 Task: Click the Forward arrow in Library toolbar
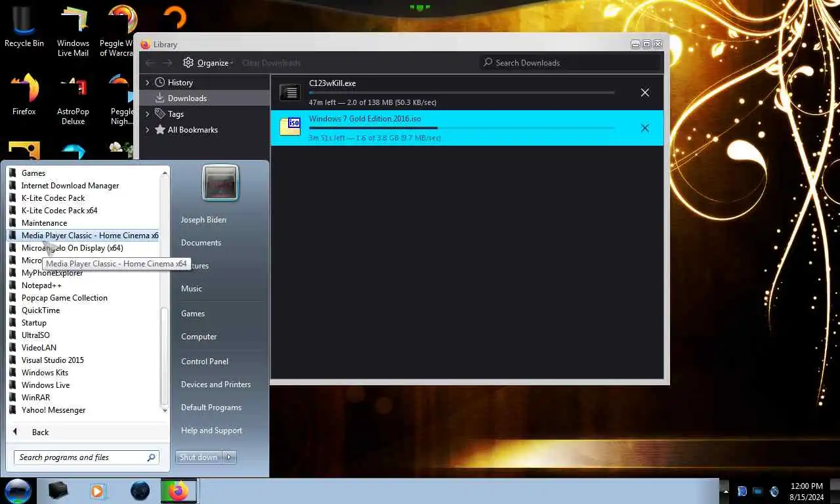(167, 62)
